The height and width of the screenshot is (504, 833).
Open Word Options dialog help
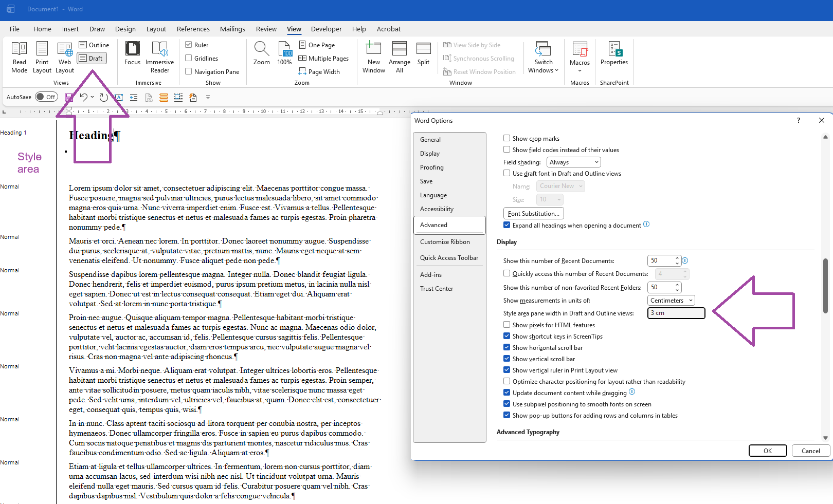coord(799,120)
